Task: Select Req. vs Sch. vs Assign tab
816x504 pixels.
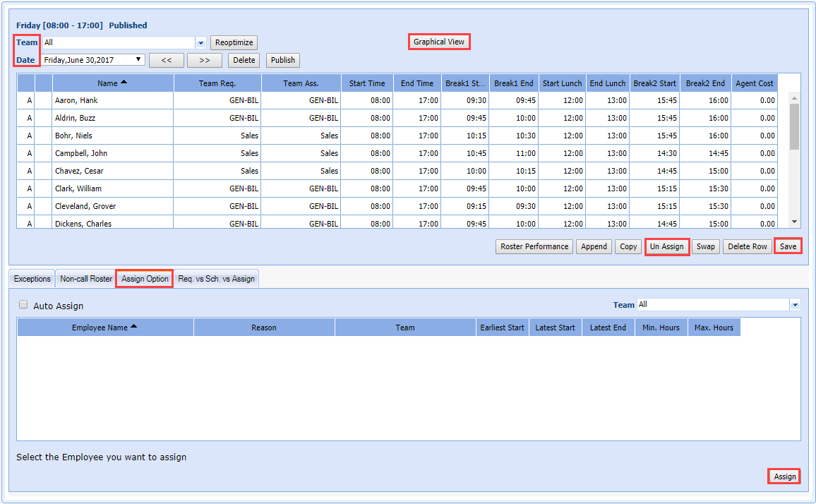Action: point(216,279)
